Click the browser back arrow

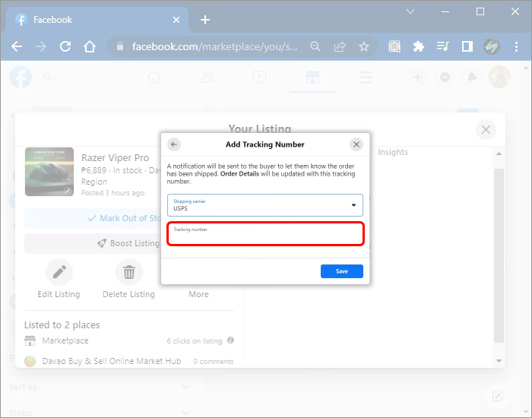pos(16,46)
